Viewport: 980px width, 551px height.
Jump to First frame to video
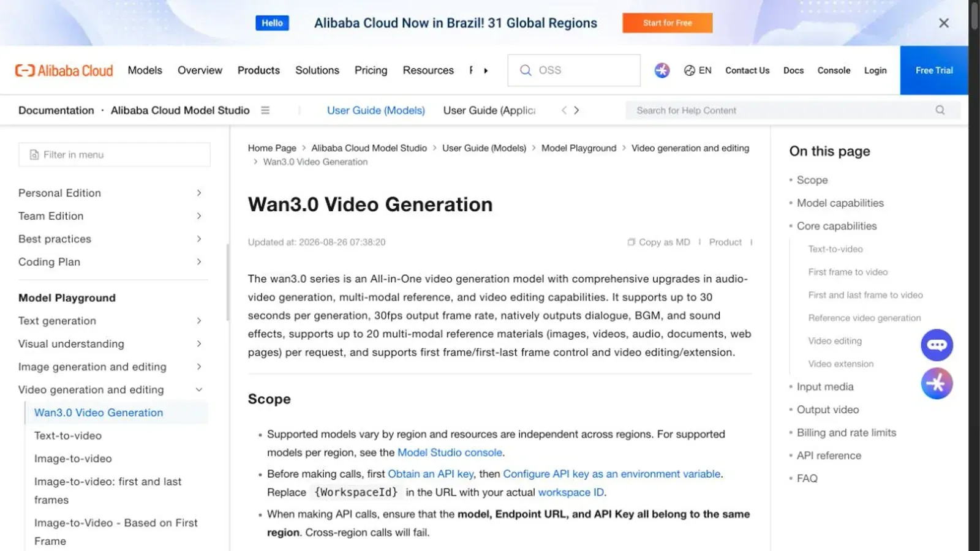(848, 272)
